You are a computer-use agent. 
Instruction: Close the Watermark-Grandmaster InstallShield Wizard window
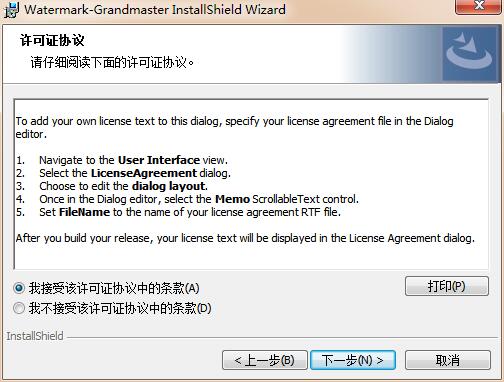coord(479,6)
